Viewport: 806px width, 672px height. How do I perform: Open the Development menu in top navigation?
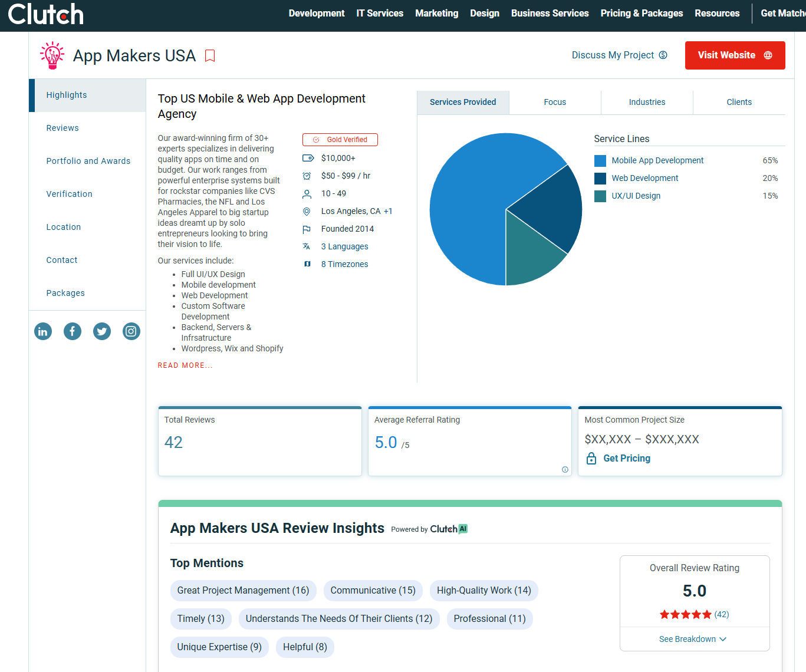[x=316, y=14]
